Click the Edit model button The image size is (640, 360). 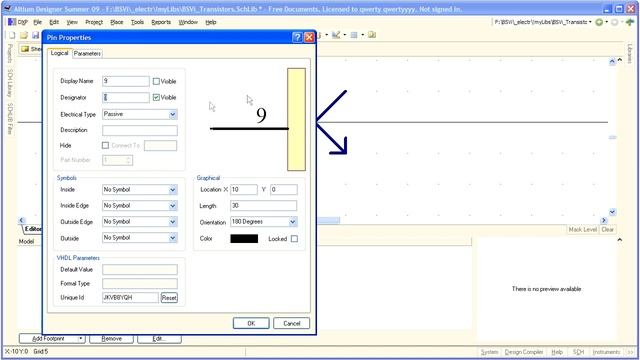point(159,339)
